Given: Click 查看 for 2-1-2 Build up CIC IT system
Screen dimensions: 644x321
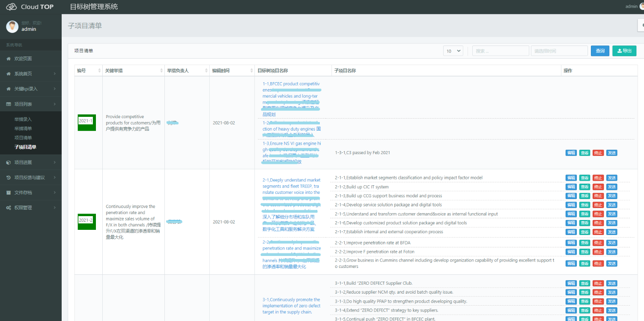Looking at the screenshot, I should 584,187.
